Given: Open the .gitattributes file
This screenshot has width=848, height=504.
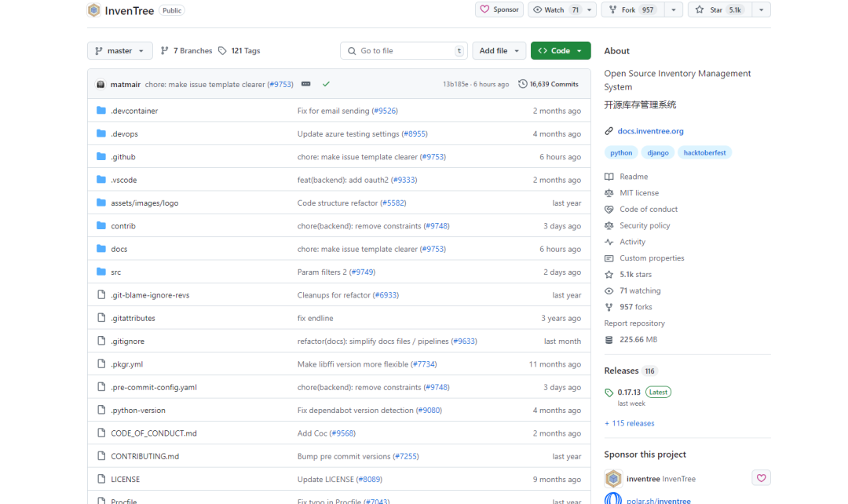Looking at the screenshot, I should [133, 318].
